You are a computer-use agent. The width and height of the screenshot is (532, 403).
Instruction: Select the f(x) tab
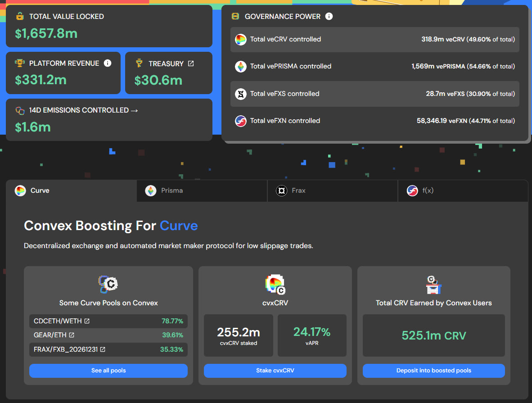pyautogui.click(x=463, y=191)
